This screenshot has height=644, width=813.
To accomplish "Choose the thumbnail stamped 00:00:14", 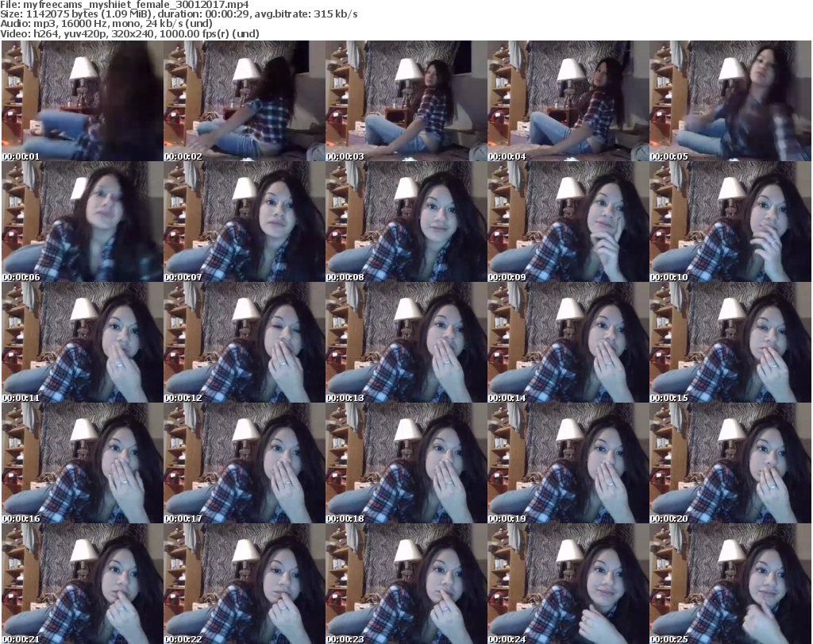I will tap(568, 342).
